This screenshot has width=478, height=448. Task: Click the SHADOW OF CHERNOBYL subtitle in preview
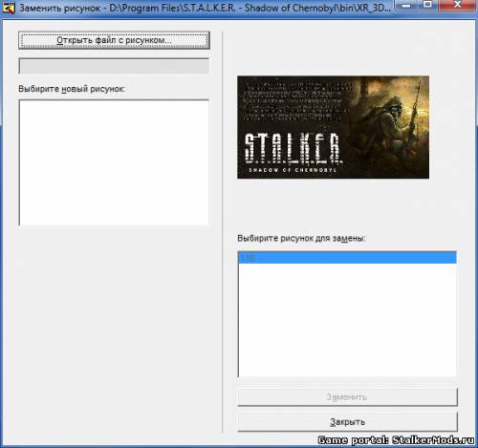pos(293,170)
